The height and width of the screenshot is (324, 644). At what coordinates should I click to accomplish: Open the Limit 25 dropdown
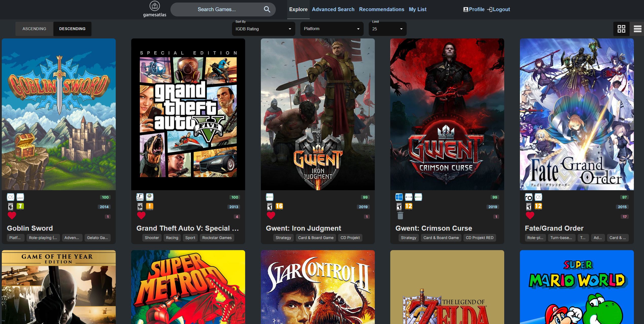point(387,29)
